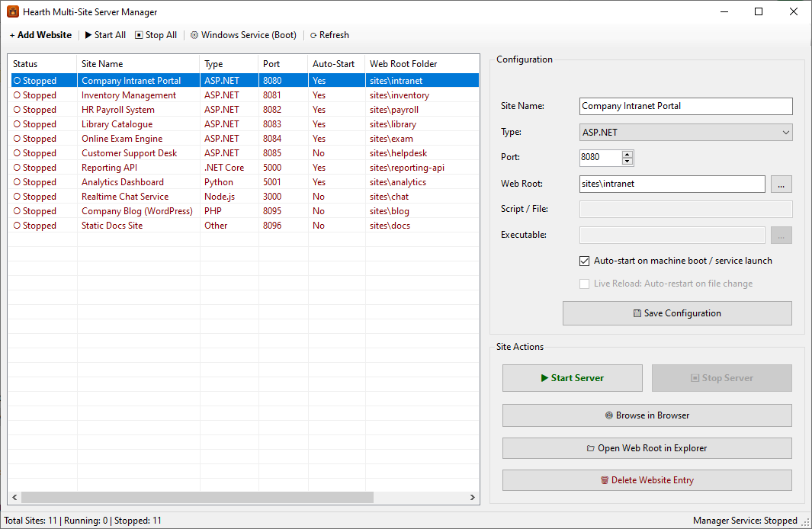This screenshot has width=812, height=529.
Task: Sort by the Site Name column header
Action: (138, 64)
